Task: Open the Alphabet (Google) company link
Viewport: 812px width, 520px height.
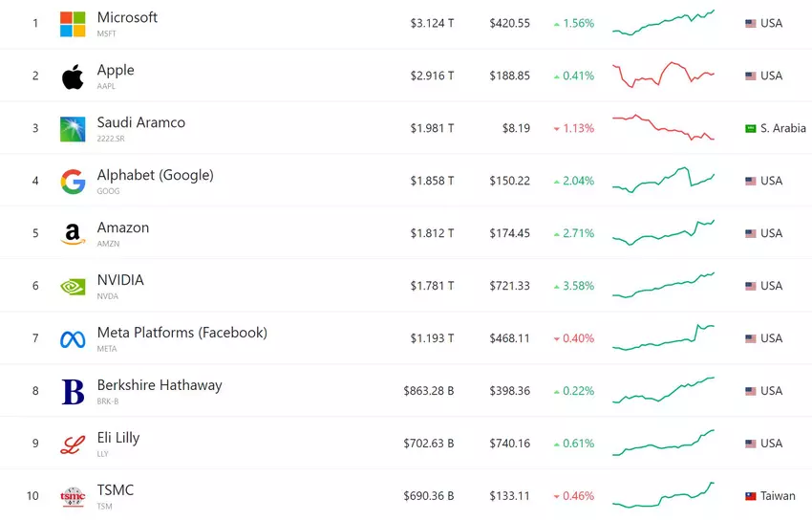Action: point(155,176)
